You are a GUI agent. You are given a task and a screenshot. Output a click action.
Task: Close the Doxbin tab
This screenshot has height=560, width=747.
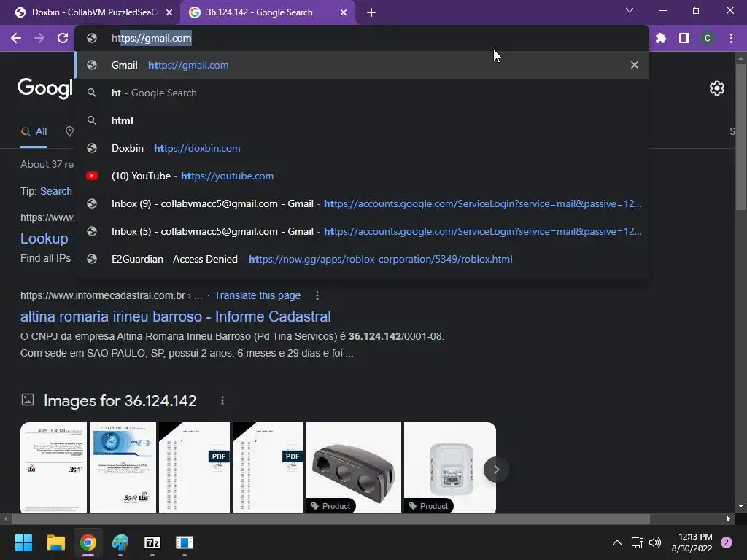click(x=169, y=12)
